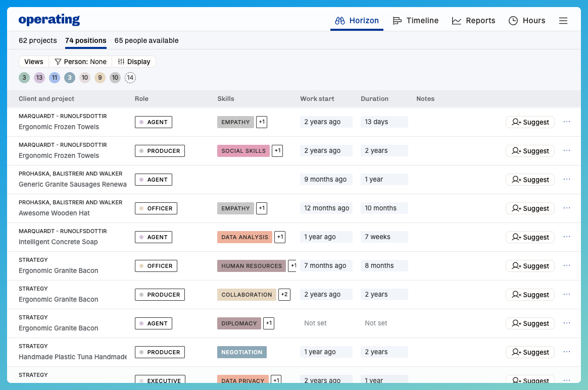
Task: Open the Display options dropdown
Action: (134, 62)
